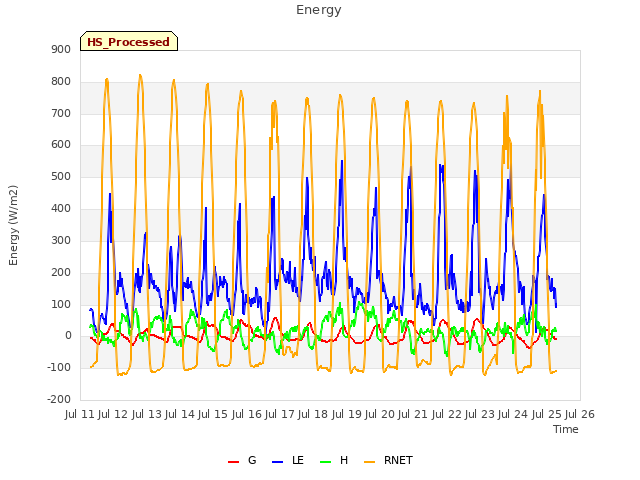640x480 pixels.
Task: Click the blue LE legend color marker
Action: pos(277,462)
